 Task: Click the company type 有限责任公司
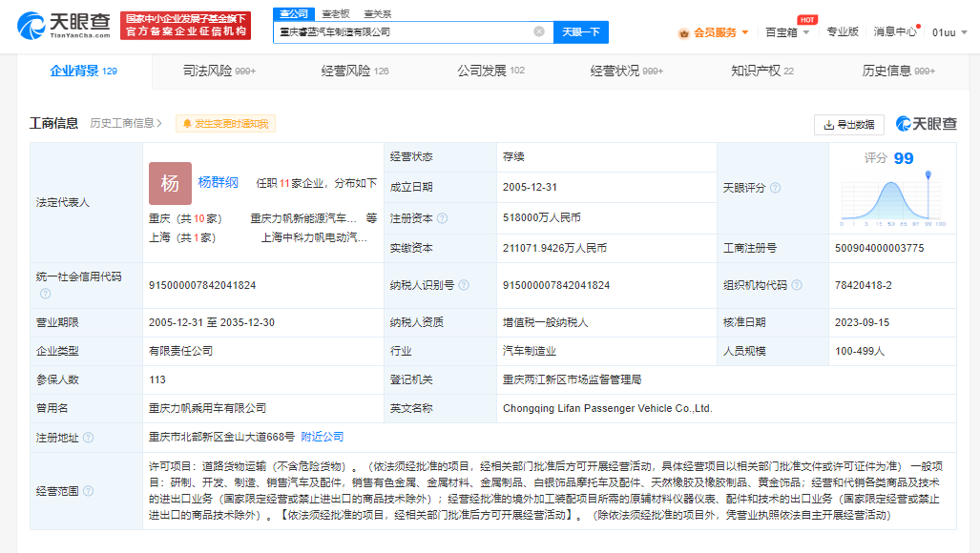click(180, 352)
